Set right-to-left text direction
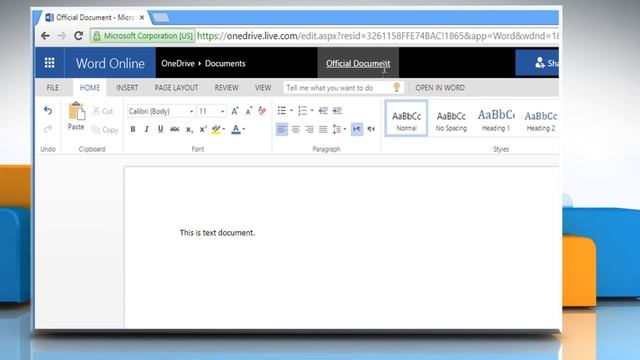The width and height of the screenshot is (640, 360). click(x=371, y=129)
